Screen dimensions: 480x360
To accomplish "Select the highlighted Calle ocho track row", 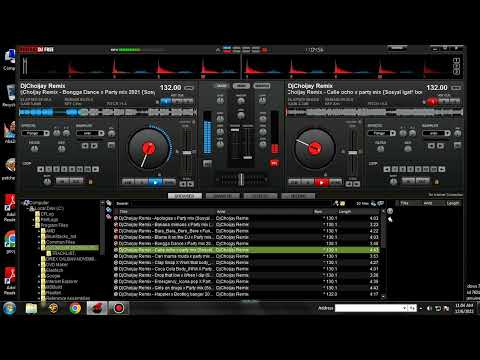I will [246, 250].
